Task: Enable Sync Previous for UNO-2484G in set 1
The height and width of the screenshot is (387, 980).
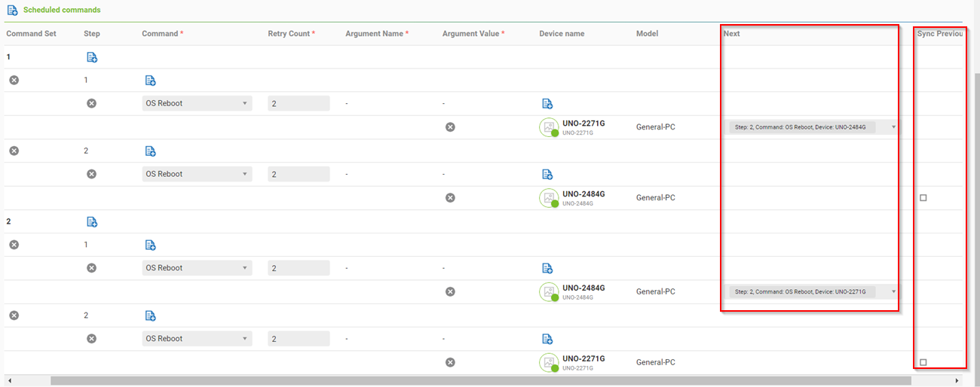Action: tap(923, 198)
